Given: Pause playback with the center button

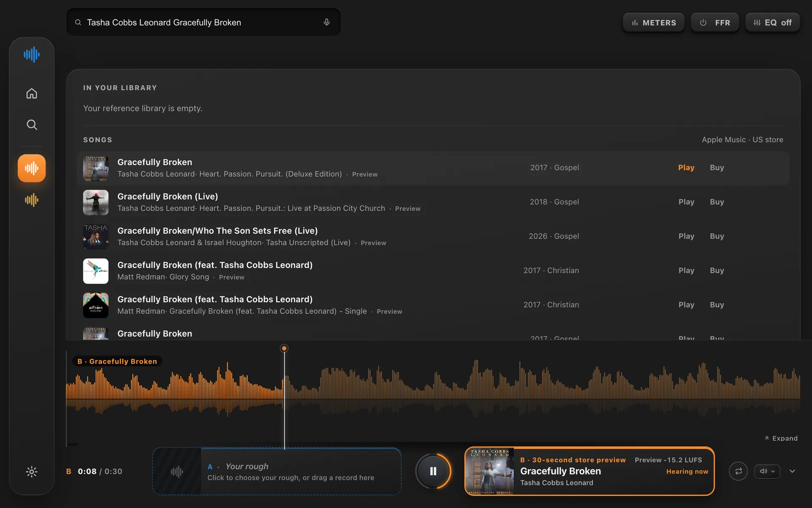Looking at the screenshot, I should point(433,471).
